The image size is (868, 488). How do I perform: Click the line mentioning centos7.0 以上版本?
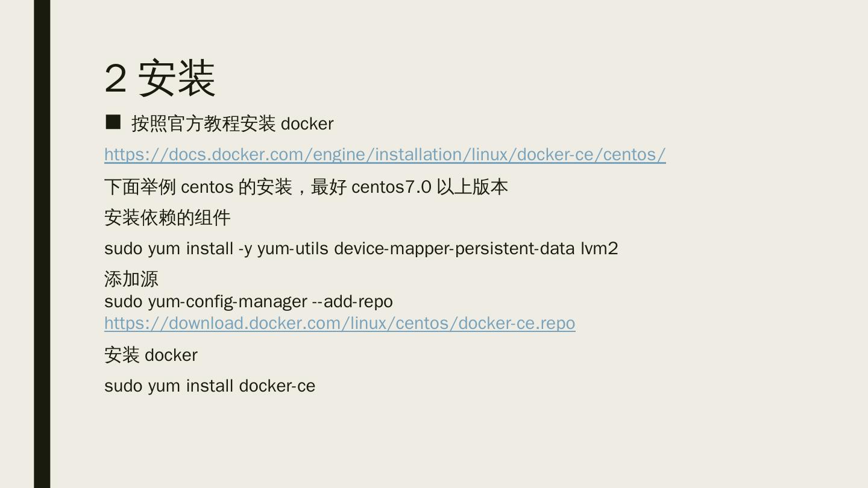point(306,187)
